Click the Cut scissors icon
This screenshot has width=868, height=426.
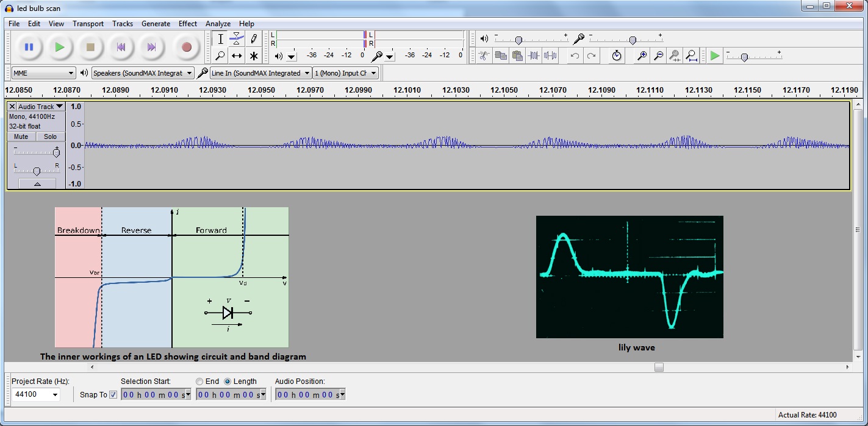click(x=484, y=55)
